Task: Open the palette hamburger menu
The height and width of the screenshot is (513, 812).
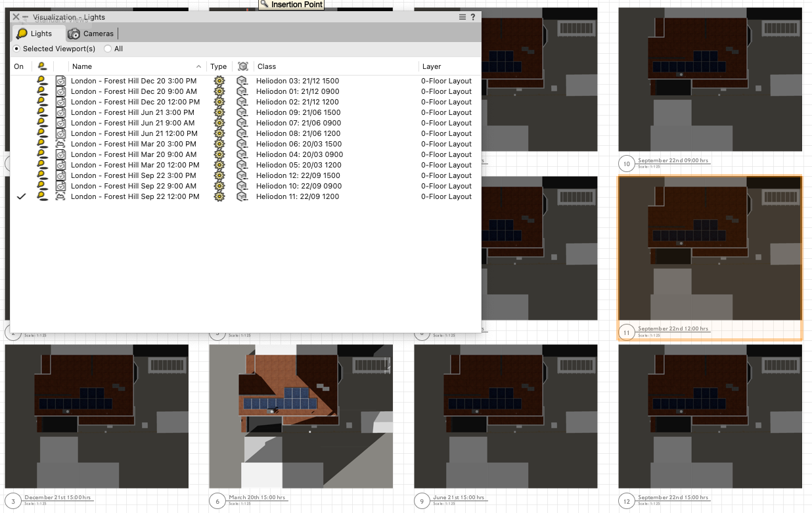Action: tap(462, 17)
